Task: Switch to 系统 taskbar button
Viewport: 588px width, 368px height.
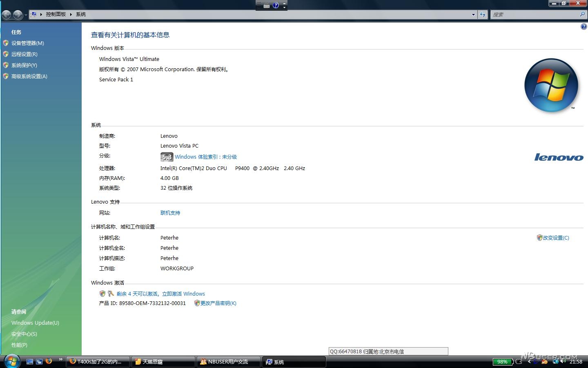Action: [294, 362]
